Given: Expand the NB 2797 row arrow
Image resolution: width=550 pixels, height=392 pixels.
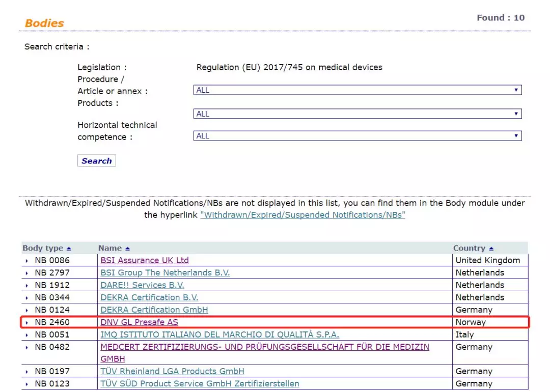Looking at the screenshot, I should click(26, 273).
